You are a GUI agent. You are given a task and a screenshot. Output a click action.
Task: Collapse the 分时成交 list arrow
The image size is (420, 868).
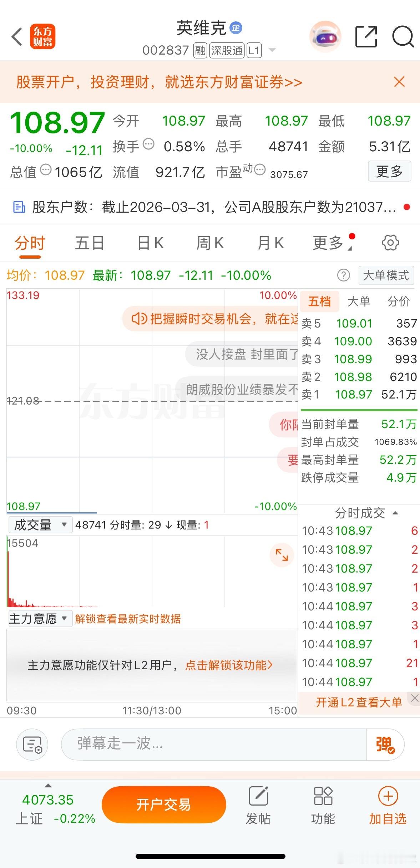395,513
